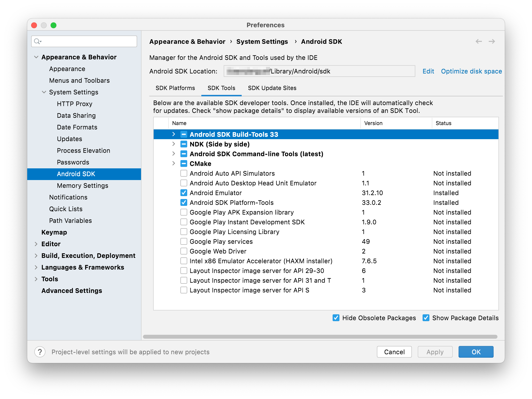Viewport: 532px width, 399px height.
Task: Click the help question mark icon
Action: (40, 352)
